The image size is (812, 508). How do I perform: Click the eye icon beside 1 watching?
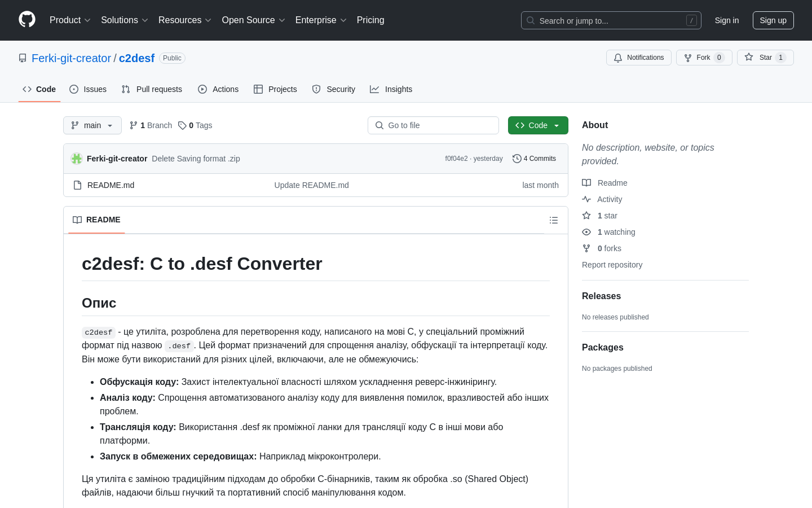point(586,232)
